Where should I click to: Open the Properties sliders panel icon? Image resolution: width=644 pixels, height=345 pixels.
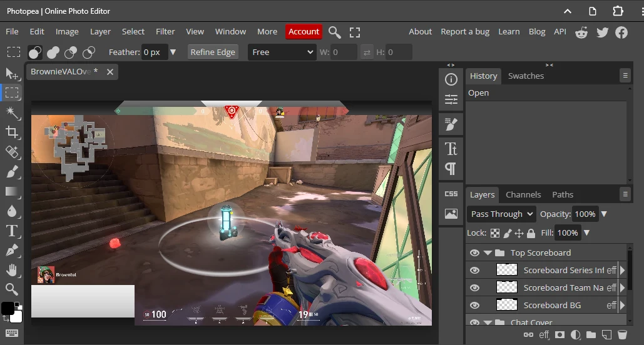pos(451,99)
